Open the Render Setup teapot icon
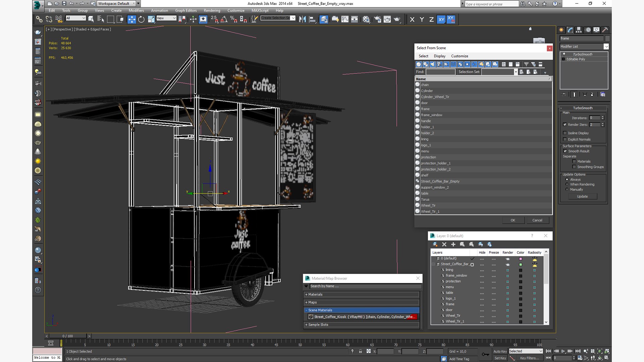Image resolution: width=644 pixels, height=362 pixels. [377, 19]
